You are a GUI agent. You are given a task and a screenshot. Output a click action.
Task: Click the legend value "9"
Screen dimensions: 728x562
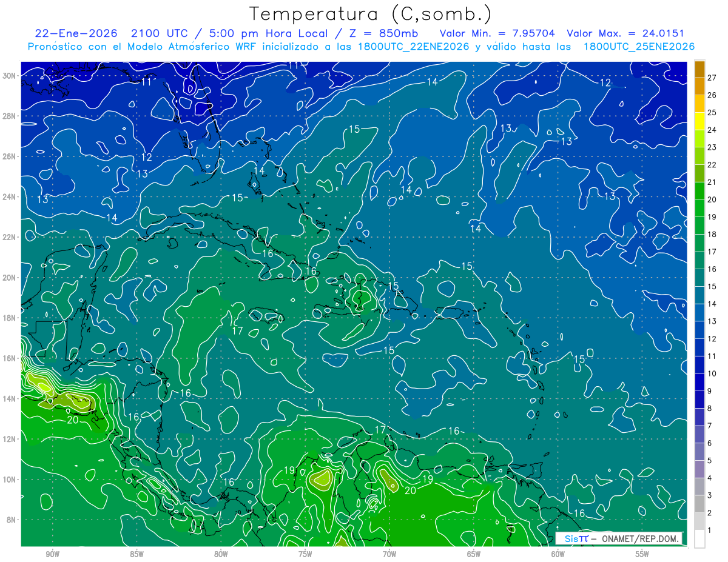710,391
